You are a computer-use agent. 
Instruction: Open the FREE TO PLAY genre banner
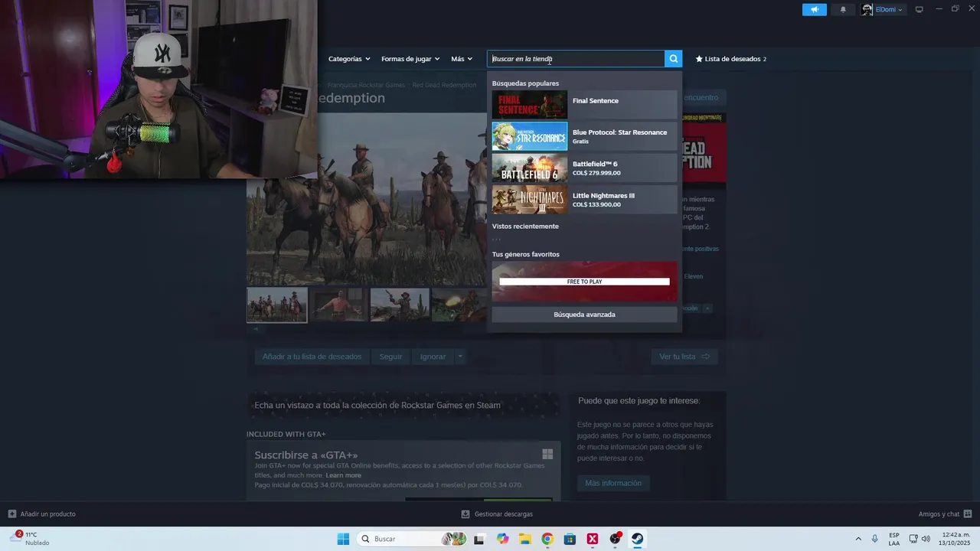pyautogui.click(x=584, y=282)
